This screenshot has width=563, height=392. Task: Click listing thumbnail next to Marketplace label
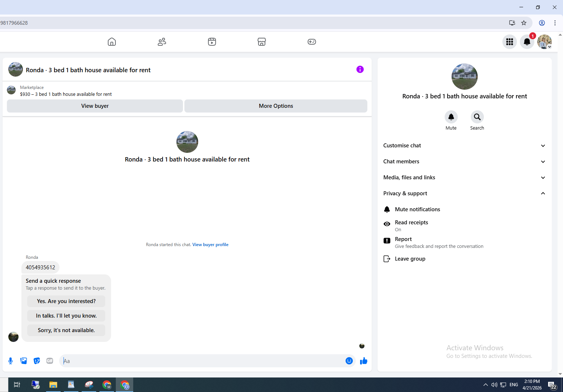11,90
